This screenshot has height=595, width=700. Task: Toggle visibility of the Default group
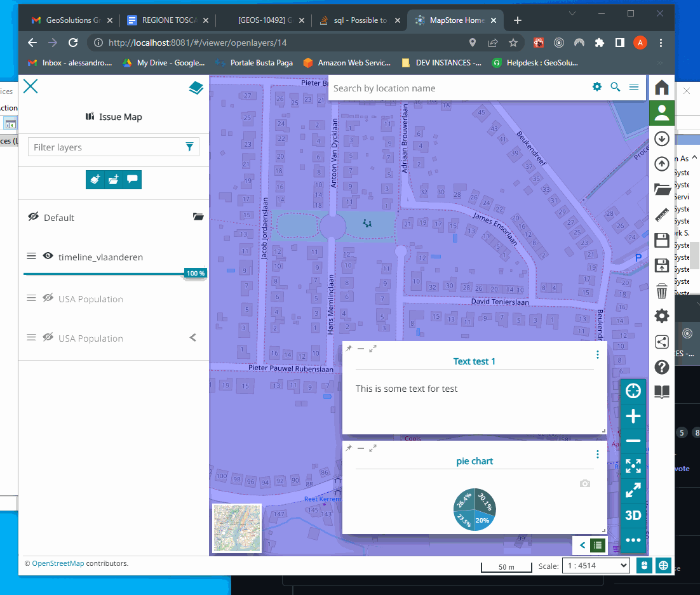34,217
